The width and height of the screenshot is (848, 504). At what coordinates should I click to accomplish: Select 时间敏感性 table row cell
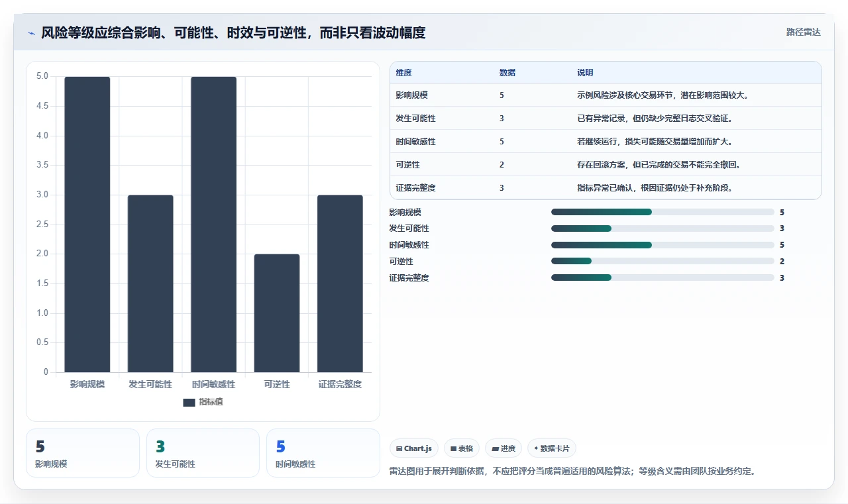click(x=415, y=142)
